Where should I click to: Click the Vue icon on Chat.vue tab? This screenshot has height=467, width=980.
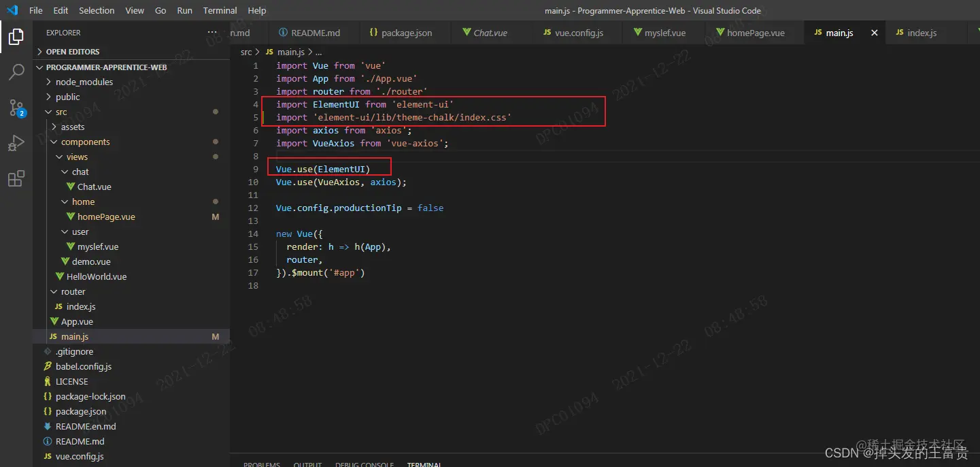467,33
